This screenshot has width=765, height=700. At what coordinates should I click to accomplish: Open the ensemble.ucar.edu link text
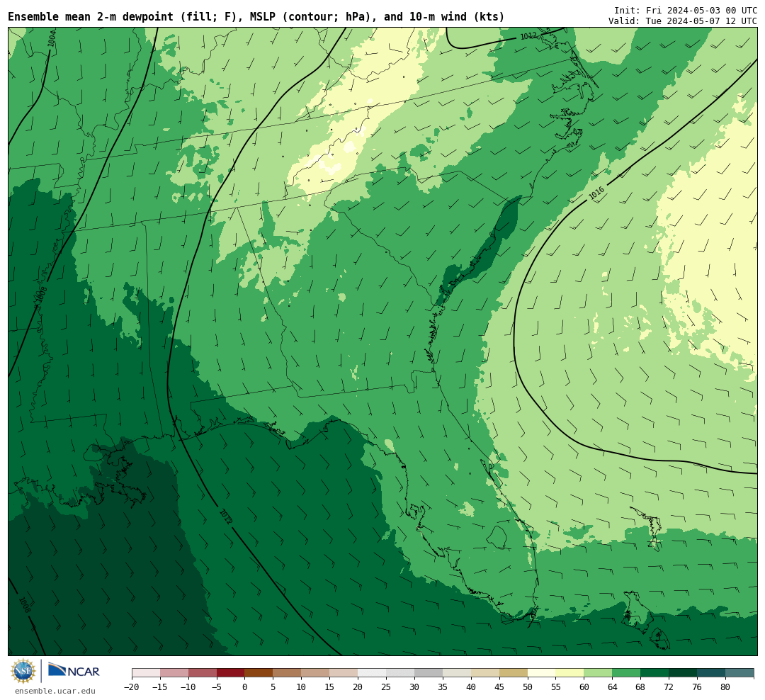(55, 691)
